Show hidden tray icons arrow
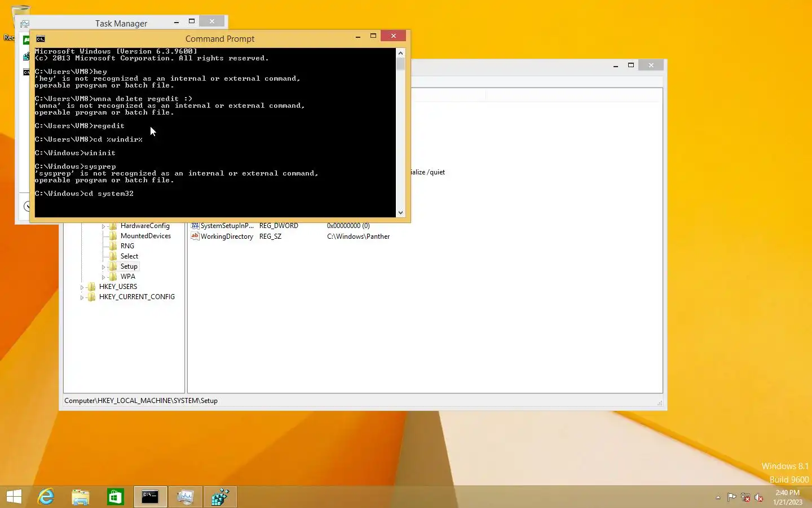 [x=718, y=497]
